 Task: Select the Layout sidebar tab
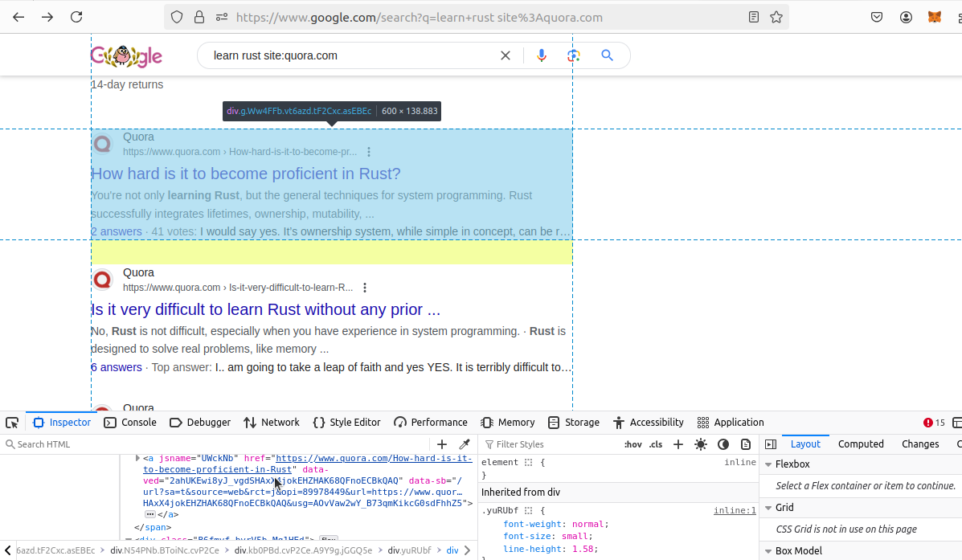805,444
